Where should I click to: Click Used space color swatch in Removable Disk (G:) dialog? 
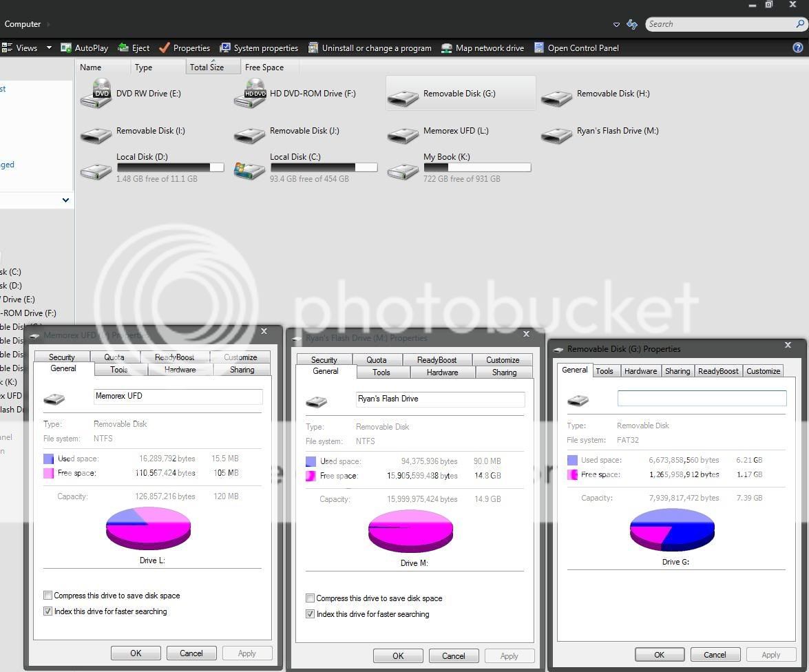(x=572, y=460)
